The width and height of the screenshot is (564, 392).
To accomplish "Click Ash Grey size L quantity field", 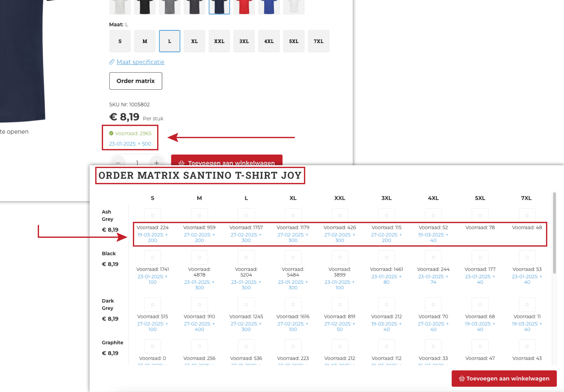I will click(246, 215).
